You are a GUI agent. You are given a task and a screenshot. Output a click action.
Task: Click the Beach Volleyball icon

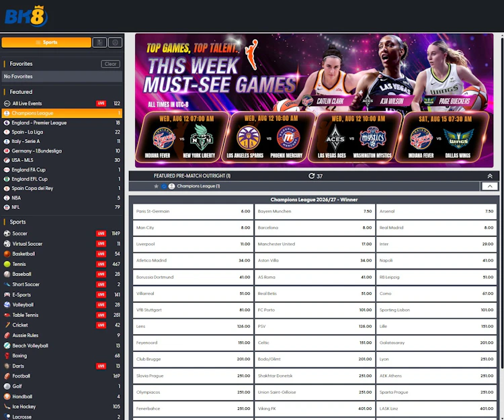coord(7,345)
